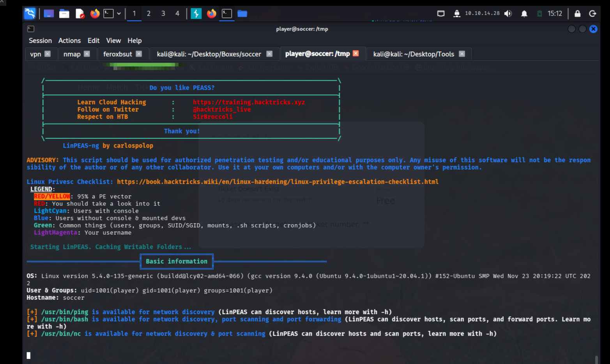This screenshot has width=610, height=364.
Task: Launch the file manager from the panel
Action: coord(64,14)
